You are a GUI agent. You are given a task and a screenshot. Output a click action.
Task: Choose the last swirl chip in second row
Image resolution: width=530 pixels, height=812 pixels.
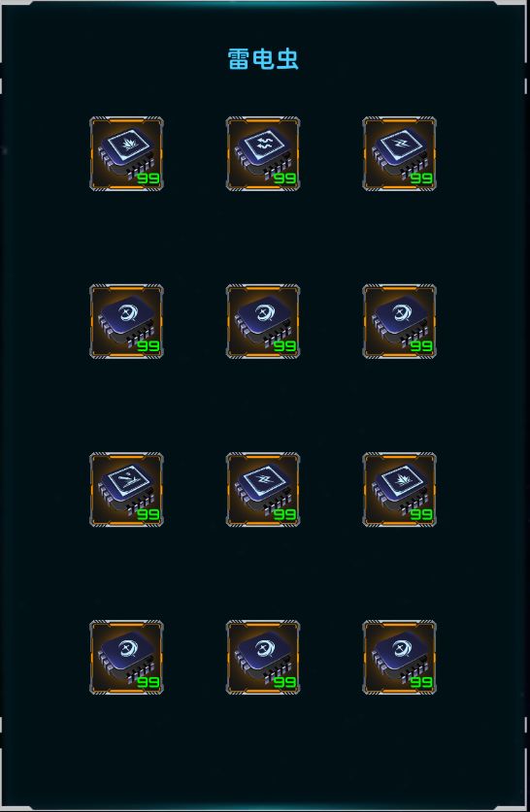(400, 321)
